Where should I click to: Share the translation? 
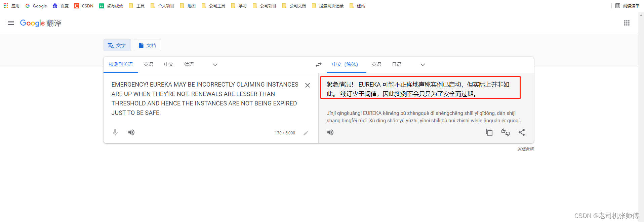(522, 132)
